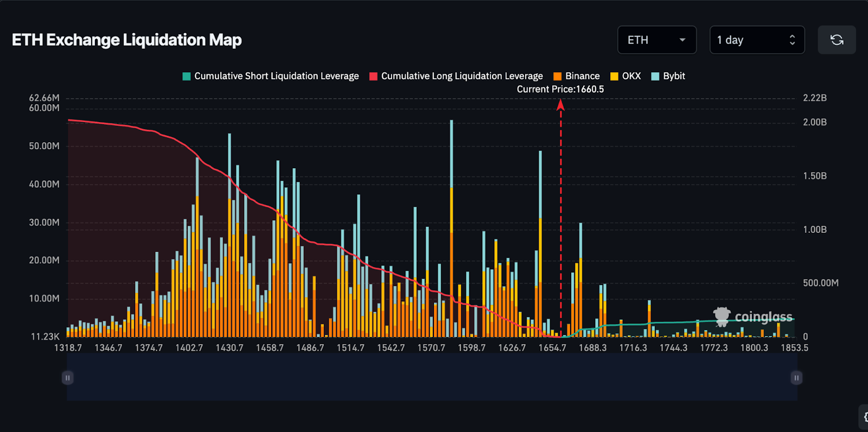The height and width of the screenshot is (432, 868).
Task: Click the 1570.7 x-axis price label
Action: click(x=431, y=347)
